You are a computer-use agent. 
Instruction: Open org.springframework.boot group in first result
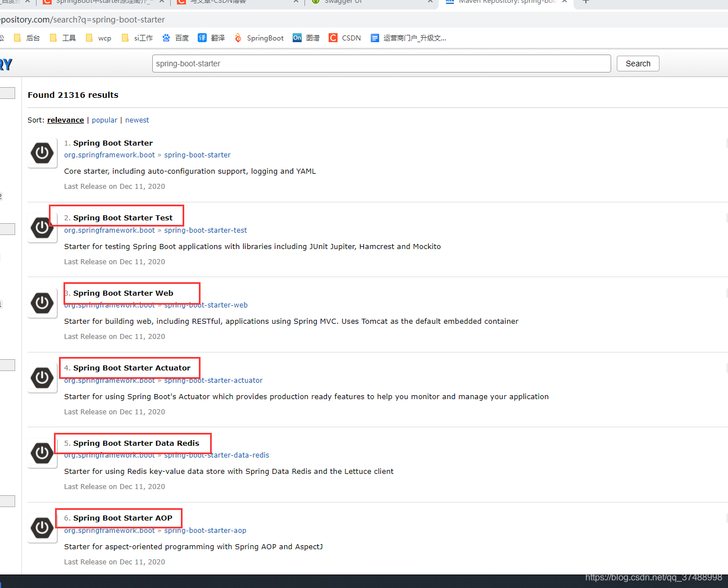(110, 155)
